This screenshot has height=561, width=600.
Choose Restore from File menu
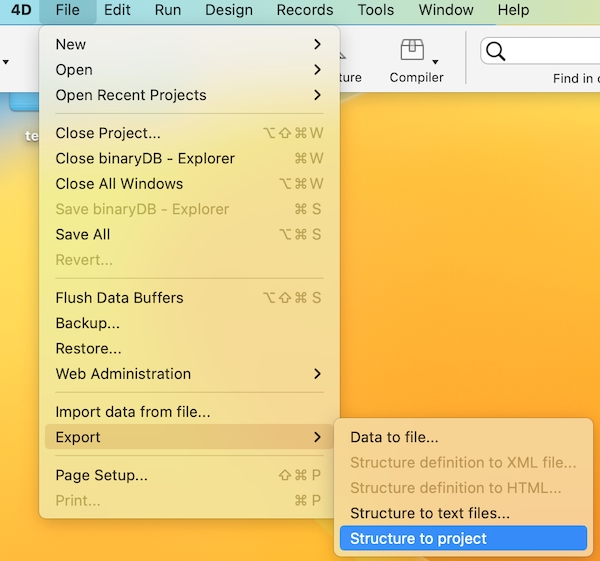[88, 349]
